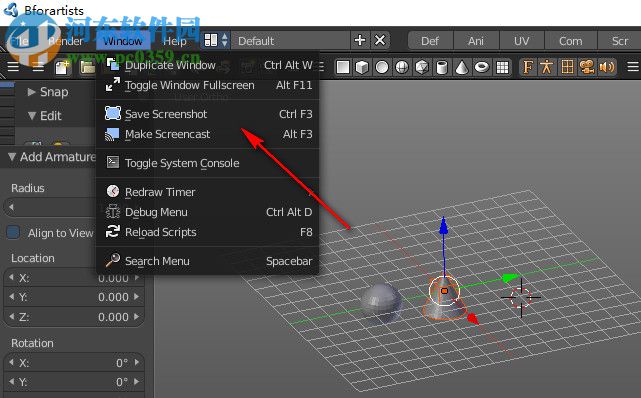Choose Reload Scripts entry

(208, 232)
